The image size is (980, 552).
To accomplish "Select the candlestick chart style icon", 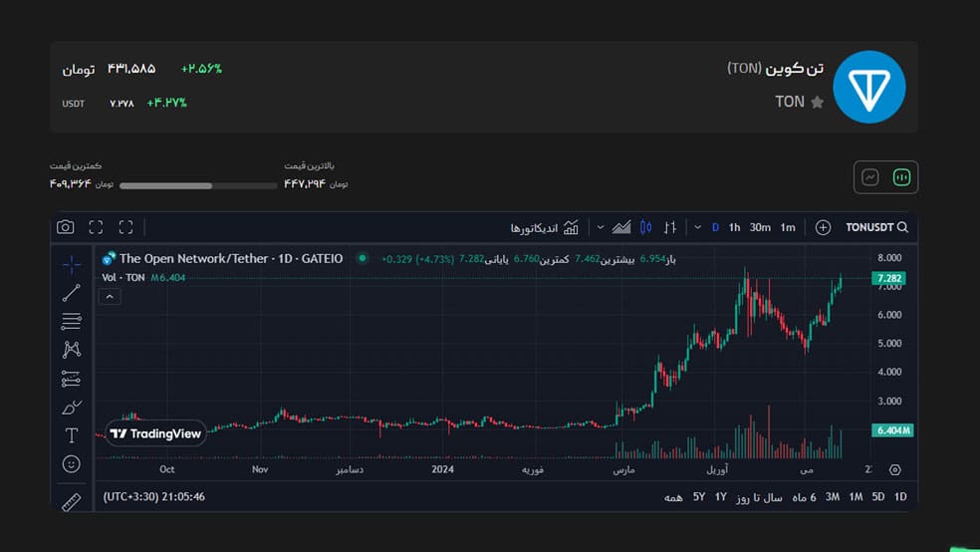I will click(645, 227).
